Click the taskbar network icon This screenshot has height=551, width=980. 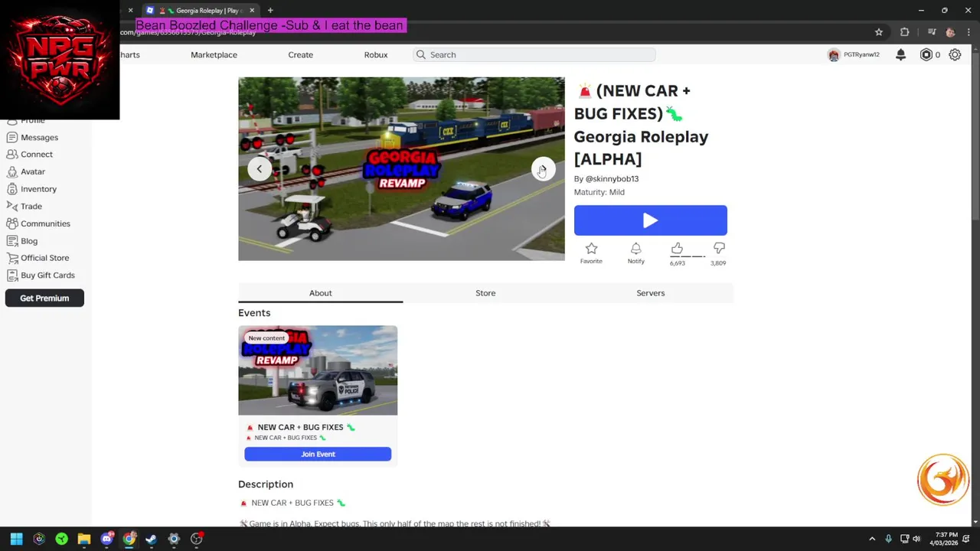tap(903, 539)
